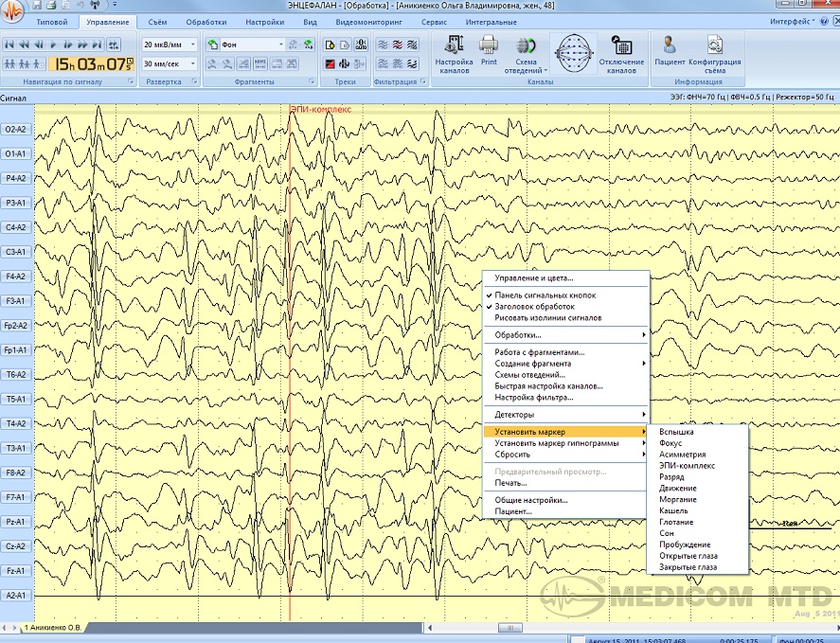
Task: Expand the Схема отведений dropdown
Action: [526, 55]
